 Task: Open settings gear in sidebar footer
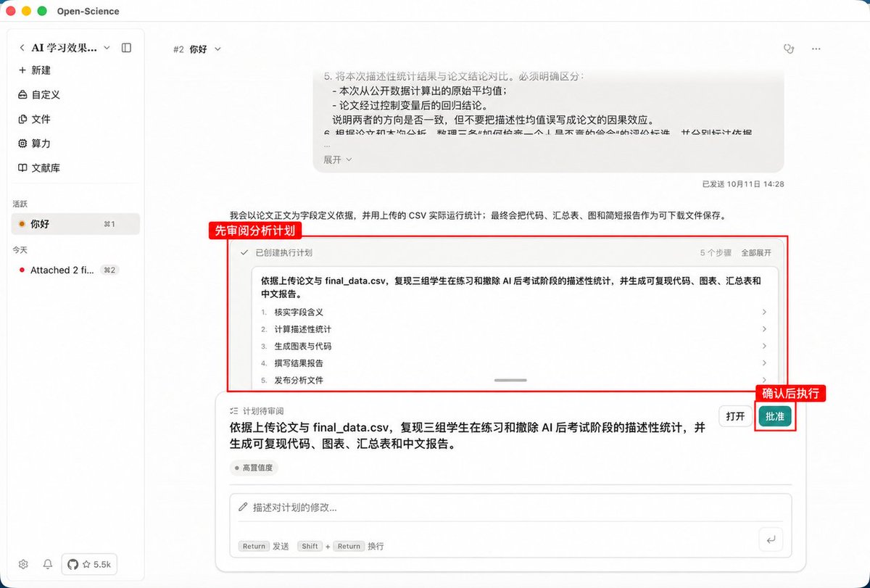click(x=23, y=564)
